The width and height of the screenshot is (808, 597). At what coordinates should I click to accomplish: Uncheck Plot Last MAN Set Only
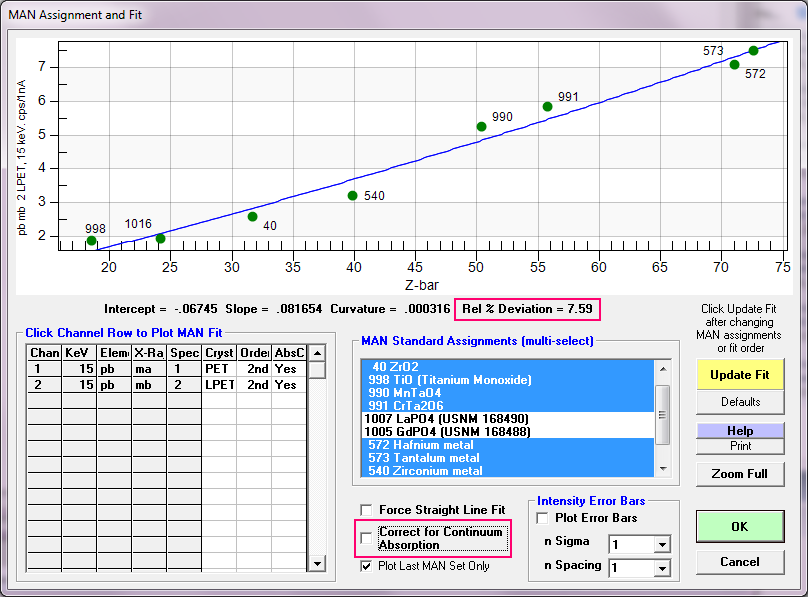pos(366,566)
